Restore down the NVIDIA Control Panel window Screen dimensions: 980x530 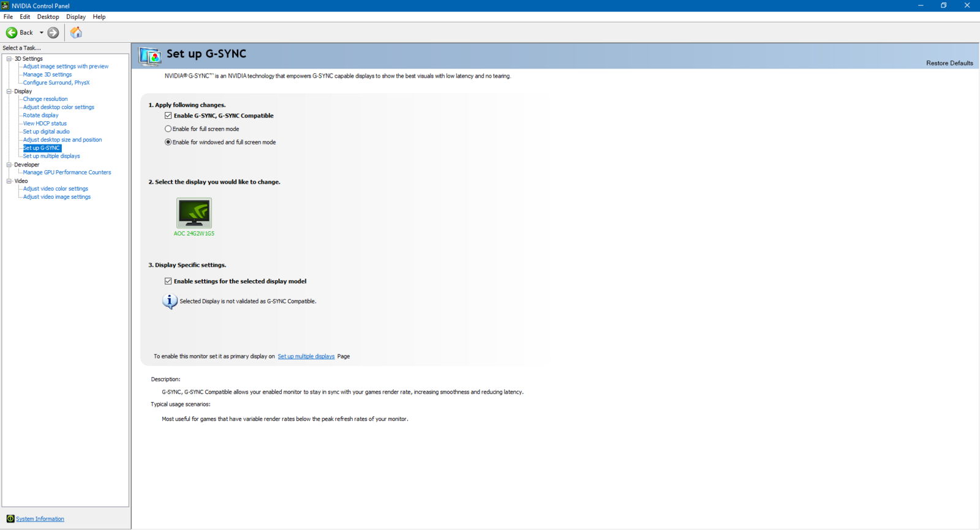944,6
